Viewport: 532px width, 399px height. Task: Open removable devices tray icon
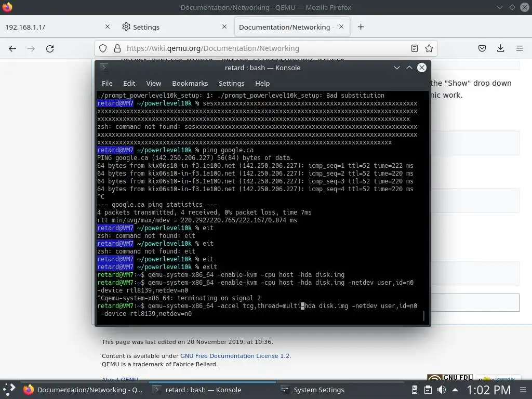coord(414,390)
